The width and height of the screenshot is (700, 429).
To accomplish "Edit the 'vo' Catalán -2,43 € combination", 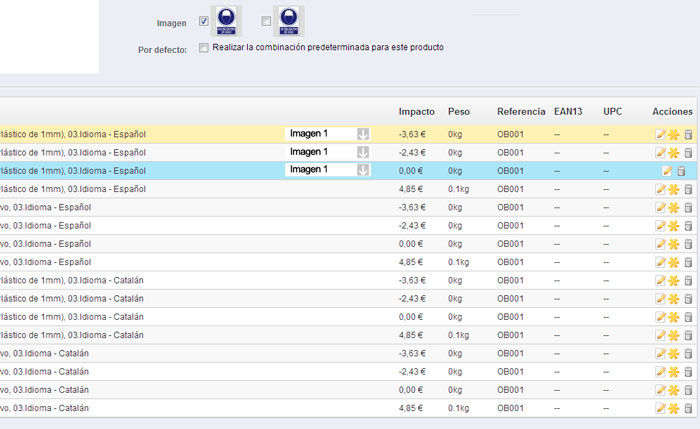I will pyautogui.click(x=660, y=372).
